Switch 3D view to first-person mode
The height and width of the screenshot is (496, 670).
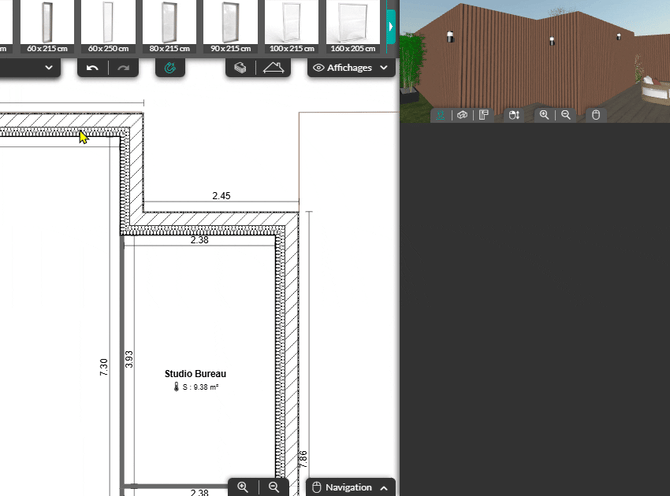pos(441,115)
